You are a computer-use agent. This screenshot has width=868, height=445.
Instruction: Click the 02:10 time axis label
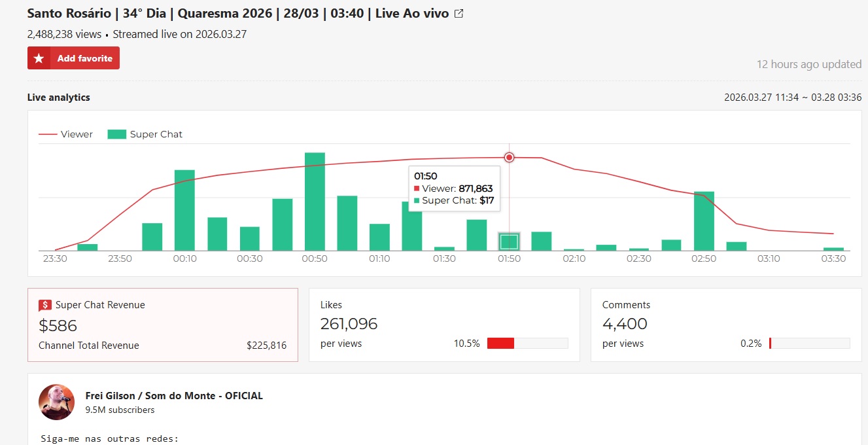(x=574, y=258)
